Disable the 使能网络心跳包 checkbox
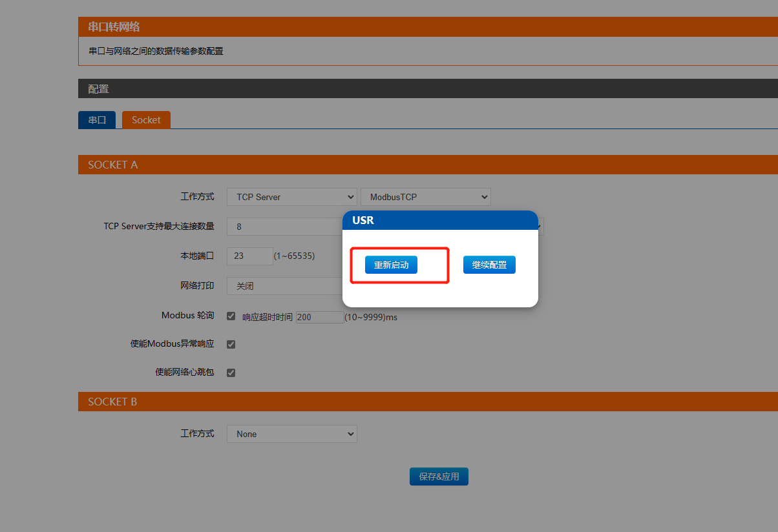The image size is (778, 532). (x=231, y=373)
